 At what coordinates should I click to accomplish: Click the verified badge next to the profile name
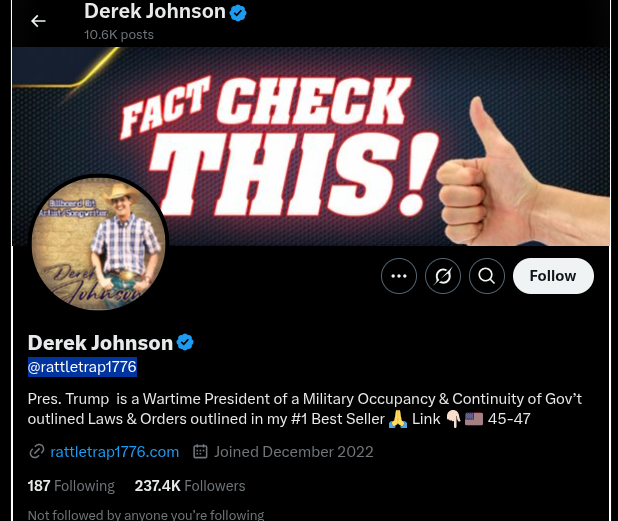coord(185,342)
